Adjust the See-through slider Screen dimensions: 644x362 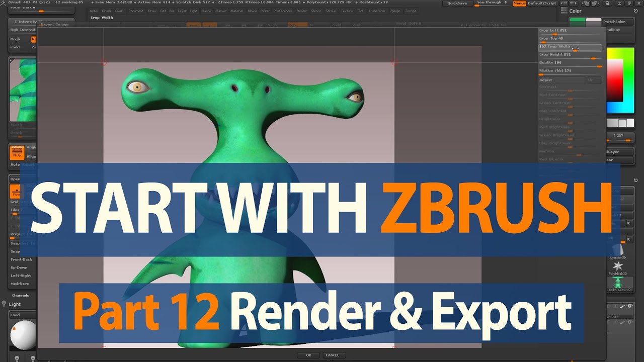(x=492, y=3)
